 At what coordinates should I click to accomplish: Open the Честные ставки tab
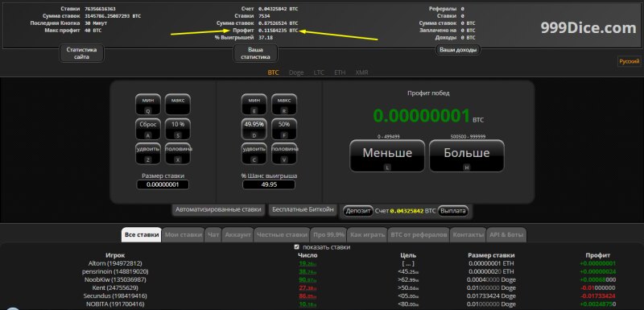point(283,235)
